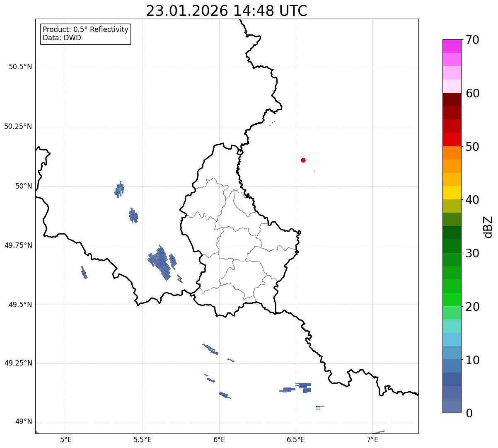
Task: Click the '49.25°N' latitude label
Action: tap(18, 363)
